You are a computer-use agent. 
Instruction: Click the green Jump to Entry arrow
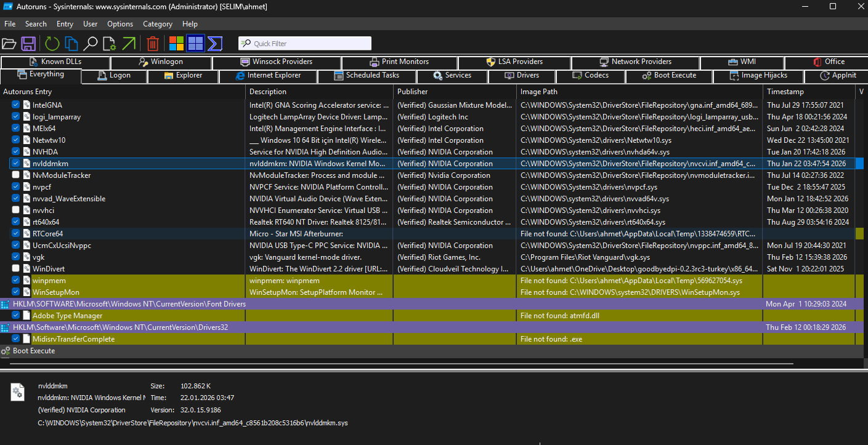click(128, 44)
